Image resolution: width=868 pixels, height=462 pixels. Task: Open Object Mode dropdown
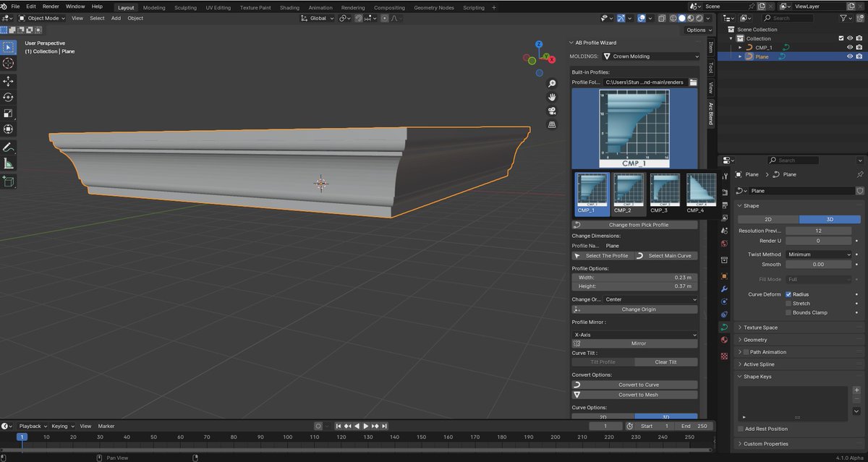coord(43,18)
